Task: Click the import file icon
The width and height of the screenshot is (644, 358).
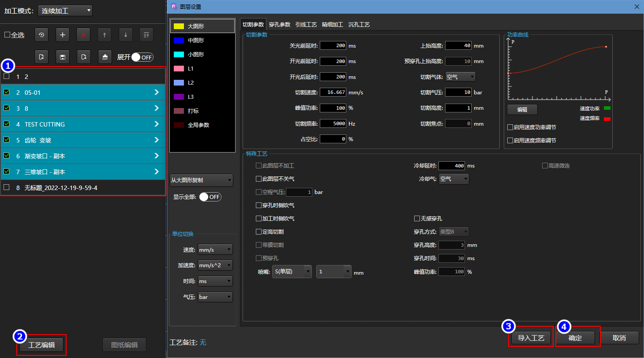Action: tap(41, 57)
